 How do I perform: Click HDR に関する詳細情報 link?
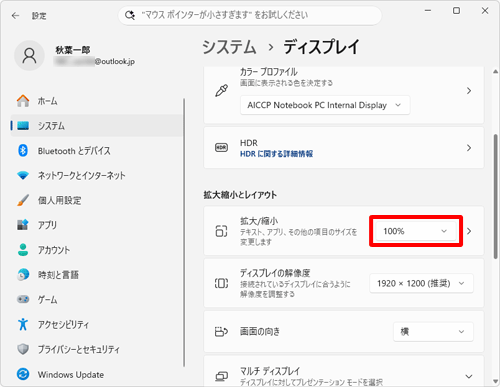pyautogui.click(x=276, y=154)
